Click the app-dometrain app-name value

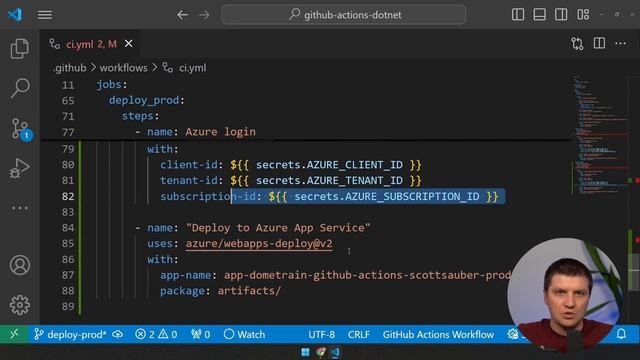coord(367,275)
